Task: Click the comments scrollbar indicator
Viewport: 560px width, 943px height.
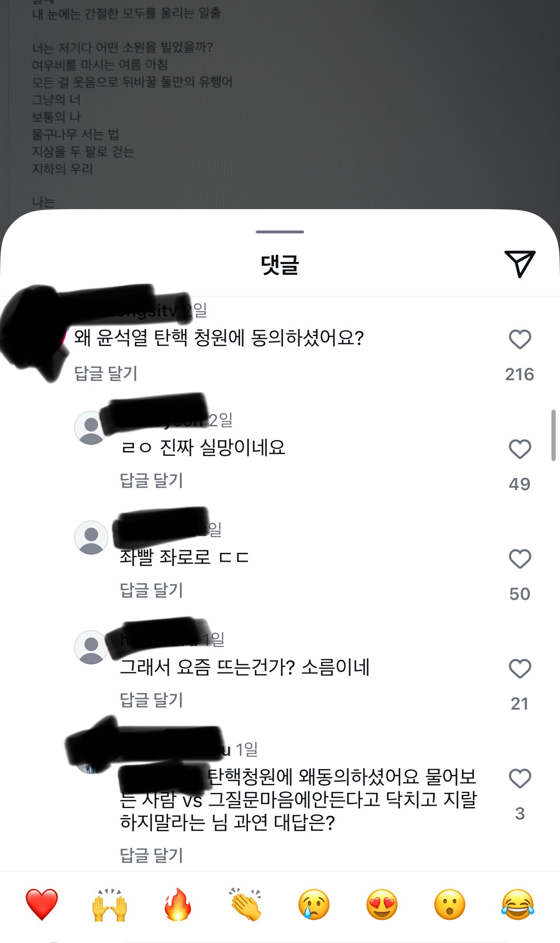Action: coord(553,435)
